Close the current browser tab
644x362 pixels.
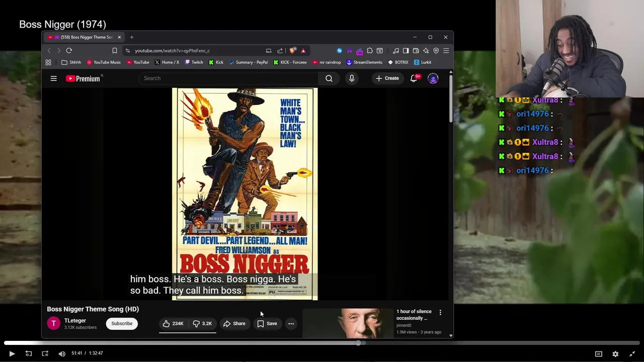(x=119, y=37)
